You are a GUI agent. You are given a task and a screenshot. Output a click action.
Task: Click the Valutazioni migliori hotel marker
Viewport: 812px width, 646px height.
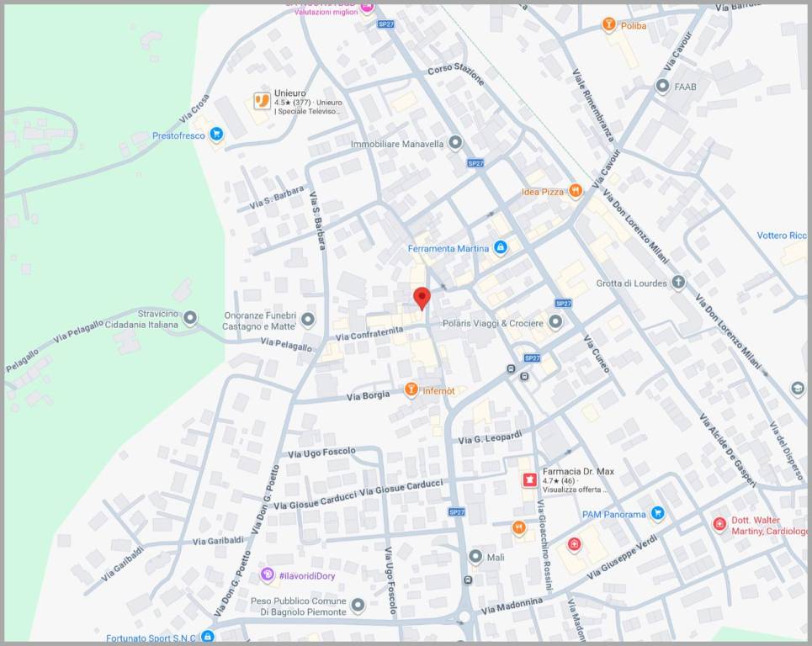[x=367, y=8]
